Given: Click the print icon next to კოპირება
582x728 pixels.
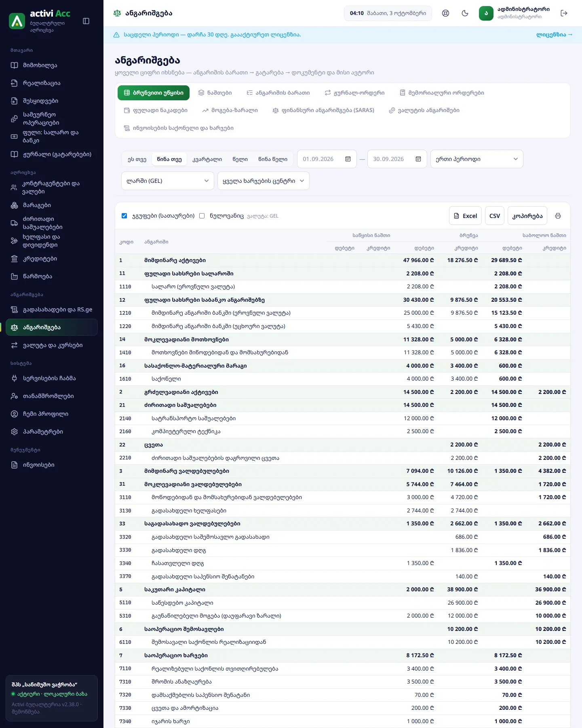Looking at the screenshot, I should (x=558, y=216).
